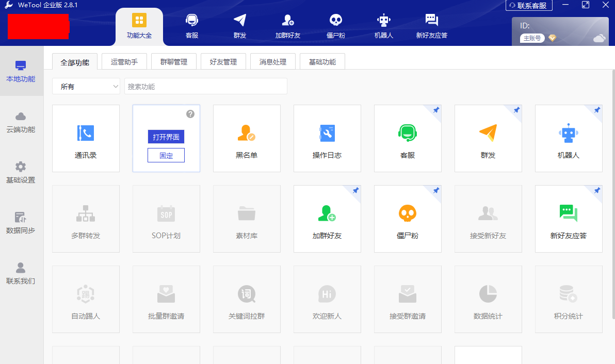
Task: Open 基础设置 in the left sidebar
Action: (x=21, y=172)
